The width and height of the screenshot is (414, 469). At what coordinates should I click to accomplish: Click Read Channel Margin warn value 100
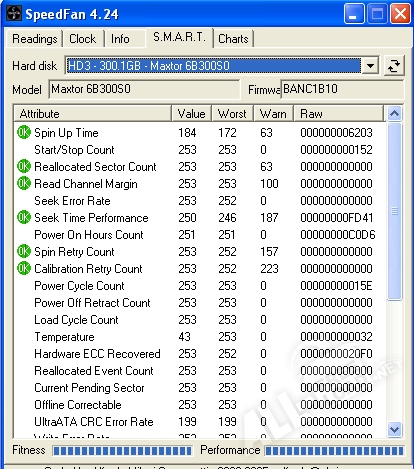pyautogui.click(x=269, y=183)
